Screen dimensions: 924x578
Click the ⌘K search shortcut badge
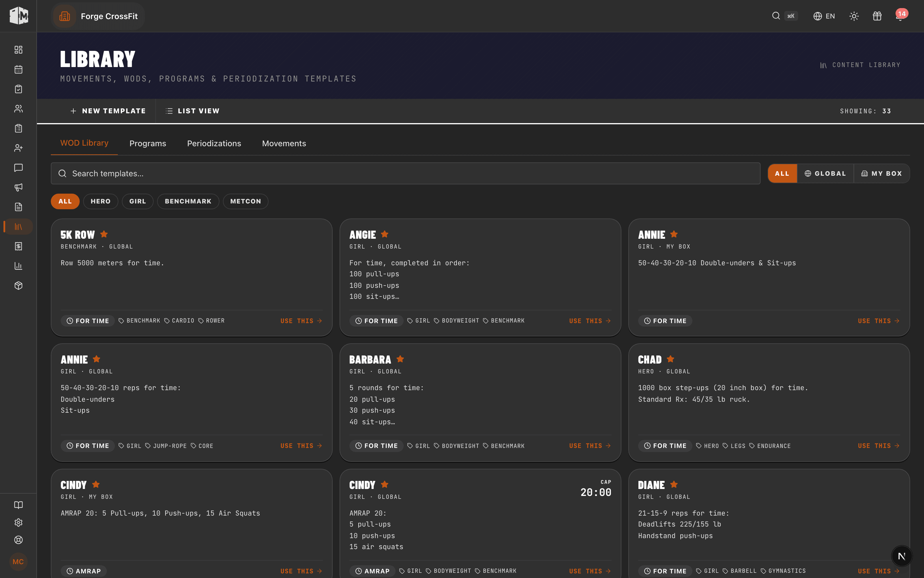point(791,16)
